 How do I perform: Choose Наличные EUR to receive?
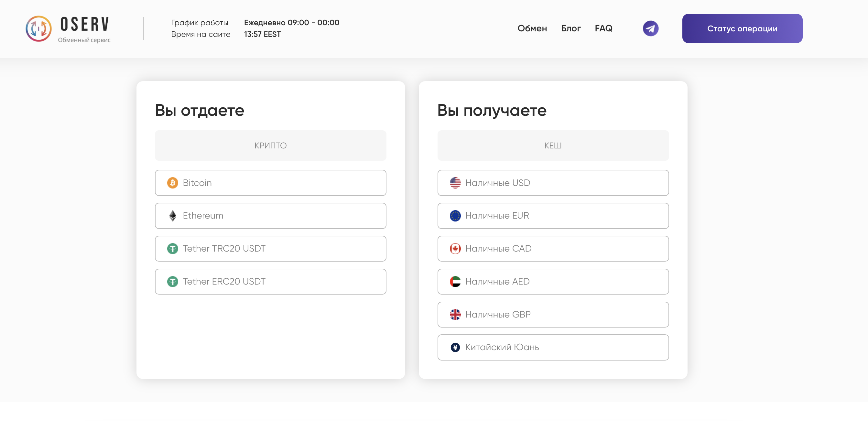point(553,216)
